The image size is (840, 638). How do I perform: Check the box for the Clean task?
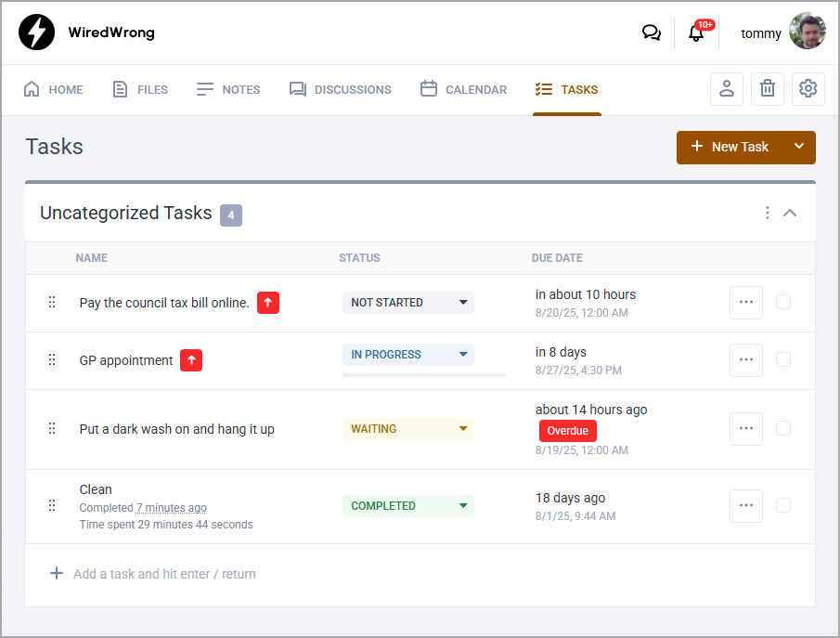click(783, 506)
